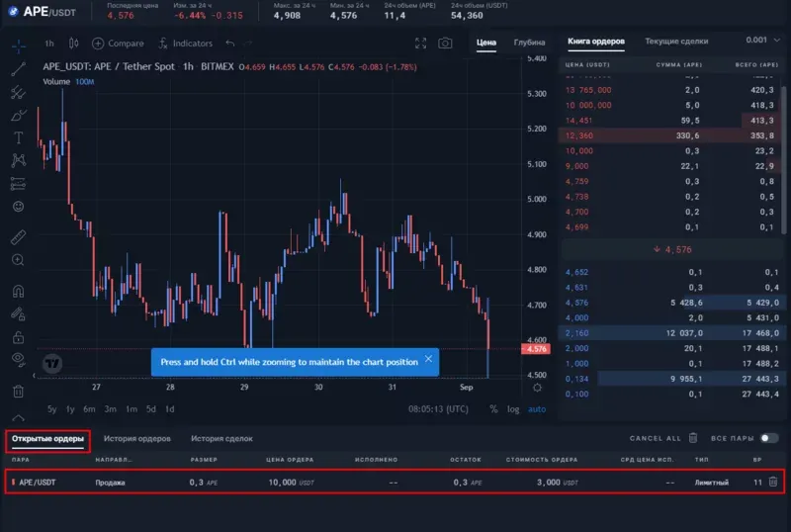Enter fullscreen chart mode

point(421,44)
